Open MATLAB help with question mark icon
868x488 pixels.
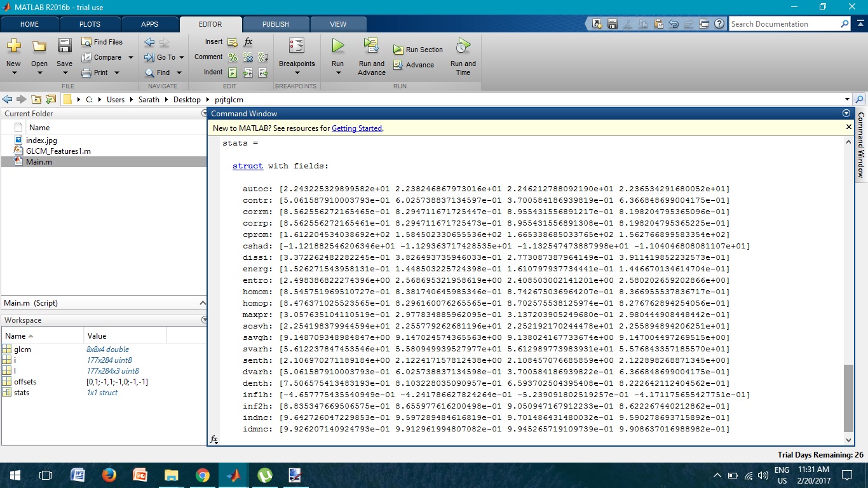(x=719, y=24)
